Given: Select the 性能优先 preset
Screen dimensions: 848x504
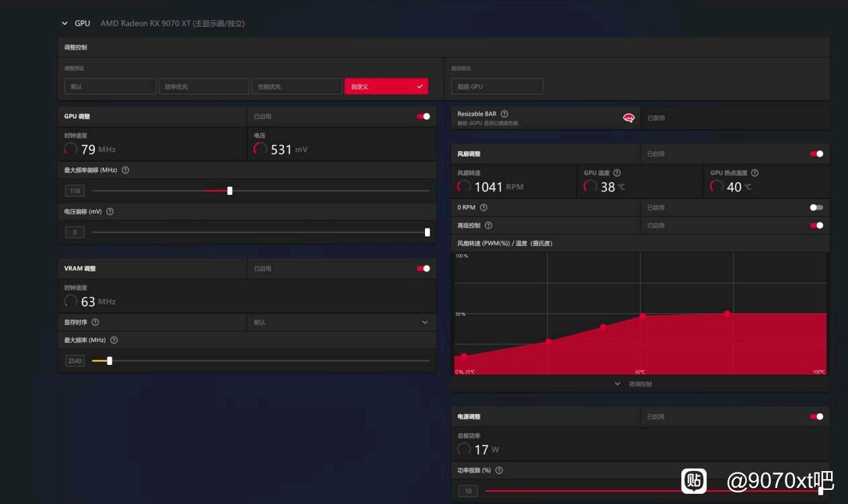Looking at the screenshot, I should 297,87.
